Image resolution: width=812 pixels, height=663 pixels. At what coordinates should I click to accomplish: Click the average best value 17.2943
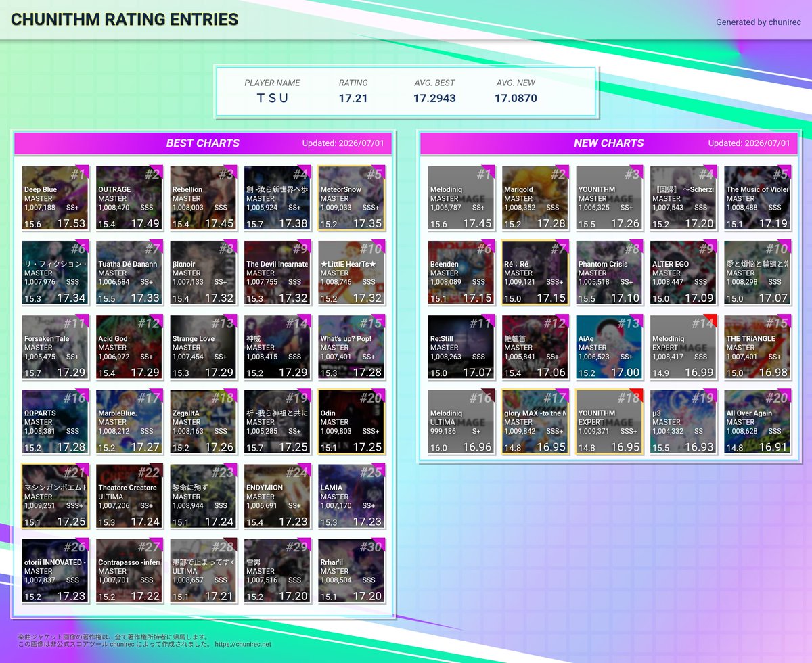(434, 98)
